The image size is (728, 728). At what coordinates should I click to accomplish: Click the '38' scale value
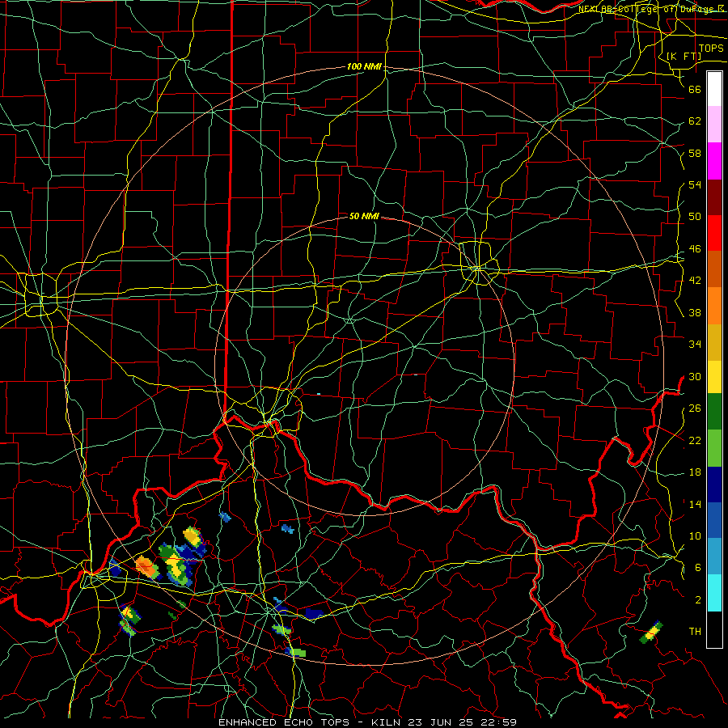pos(695,312)
